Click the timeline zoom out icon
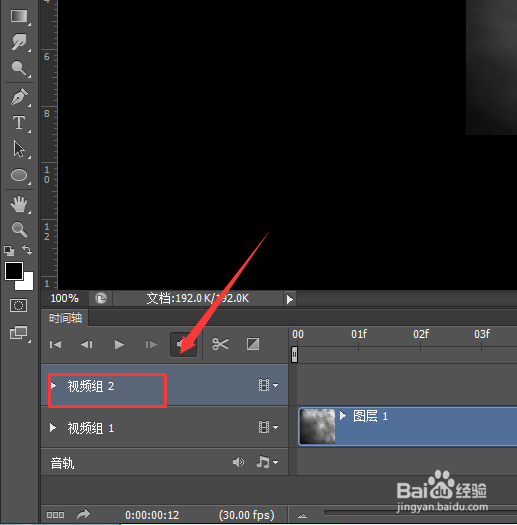Image resolution: width=517 pixels, height=525 pixels. coord(302,516)
